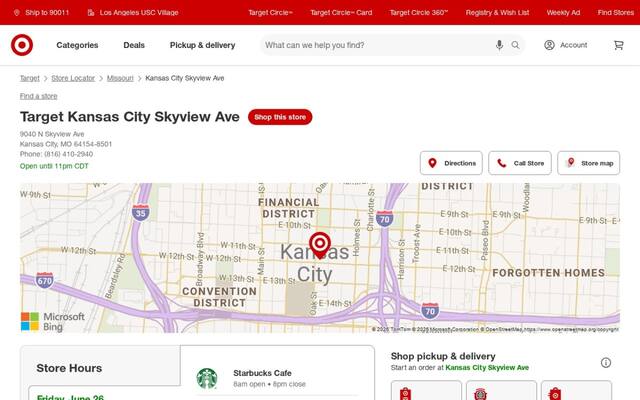Click the Directions button
This screenshot has width=640, height=400.
tap(451, 163)
